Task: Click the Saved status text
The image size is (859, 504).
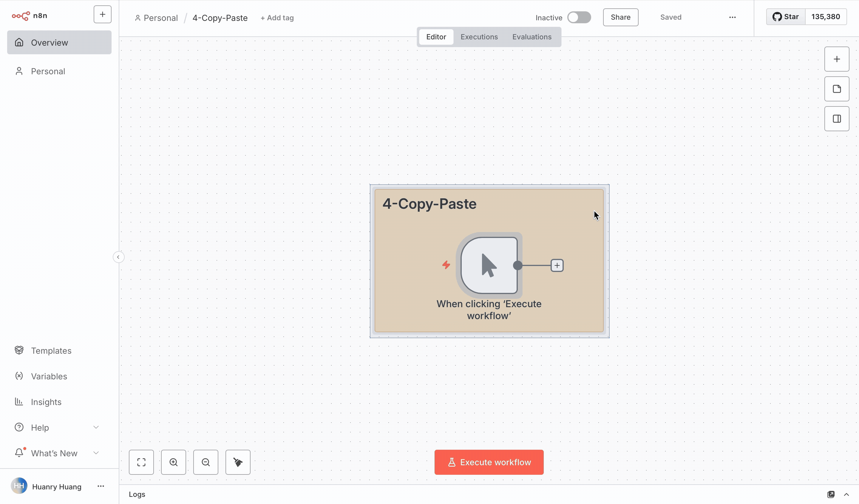Action: (x=671, y=17)
